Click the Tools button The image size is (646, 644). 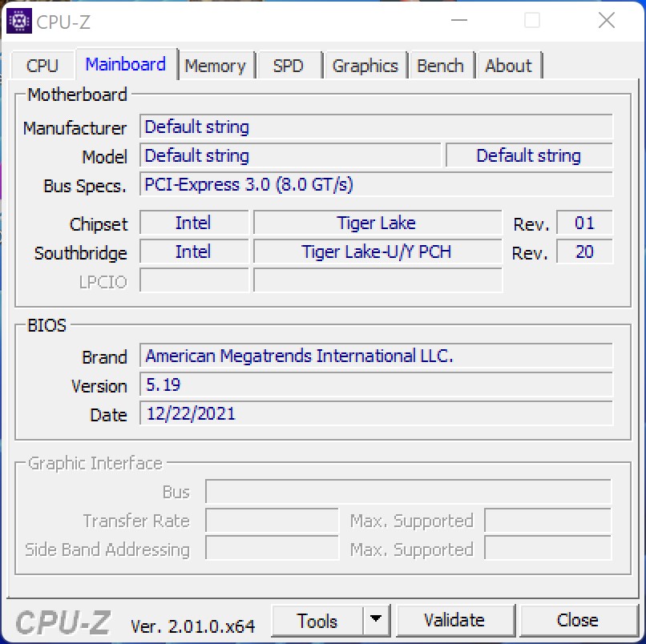(x=317, y=621)
